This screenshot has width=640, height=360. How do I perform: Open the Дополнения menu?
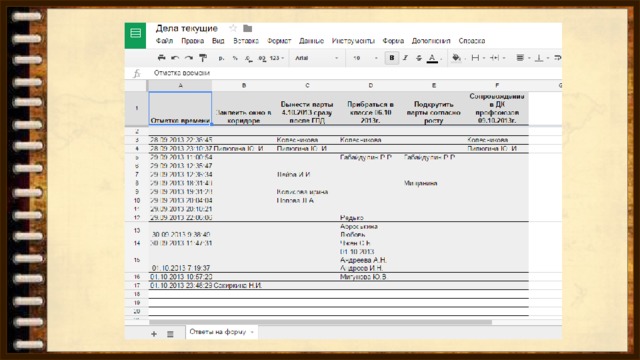(x=431, y=41)
